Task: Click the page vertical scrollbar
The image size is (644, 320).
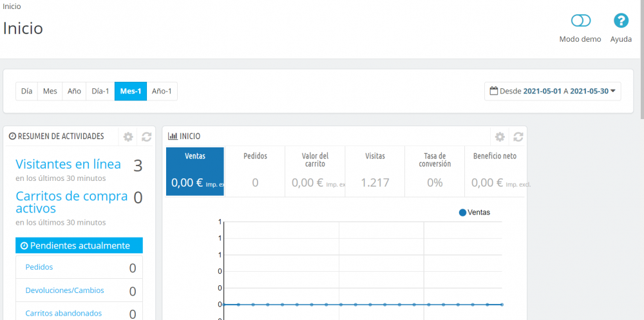Action: pos(641,60)
